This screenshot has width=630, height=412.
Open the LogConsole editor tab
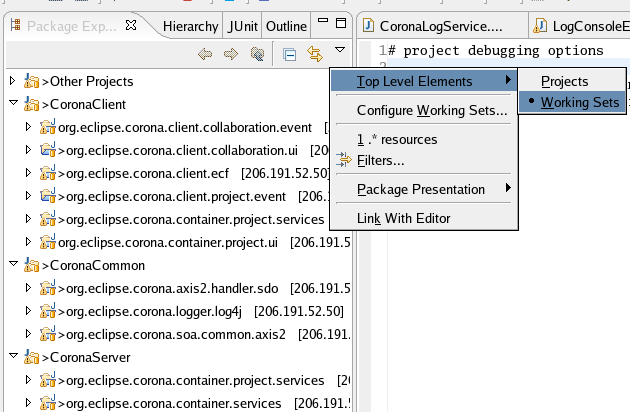580,27
